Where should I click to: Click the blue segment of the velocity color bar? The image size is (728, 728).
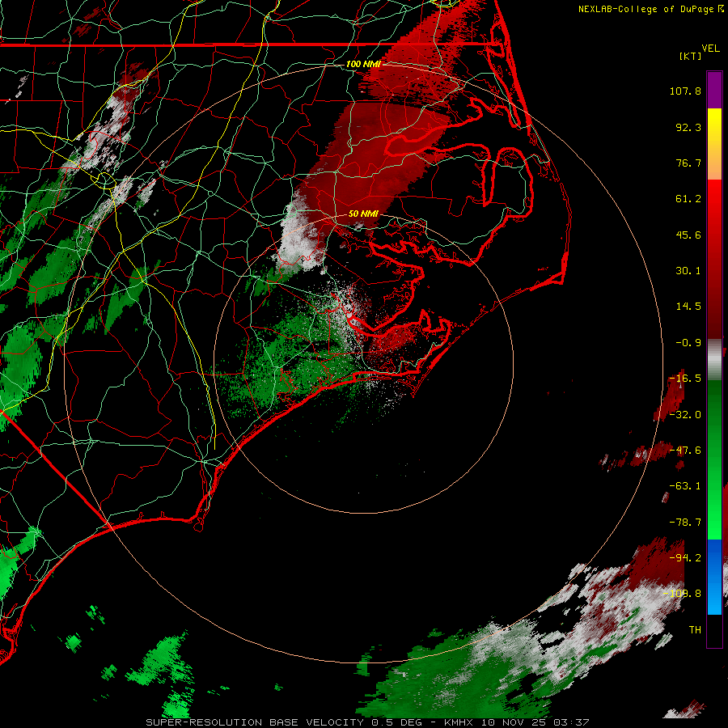(714, 577)
